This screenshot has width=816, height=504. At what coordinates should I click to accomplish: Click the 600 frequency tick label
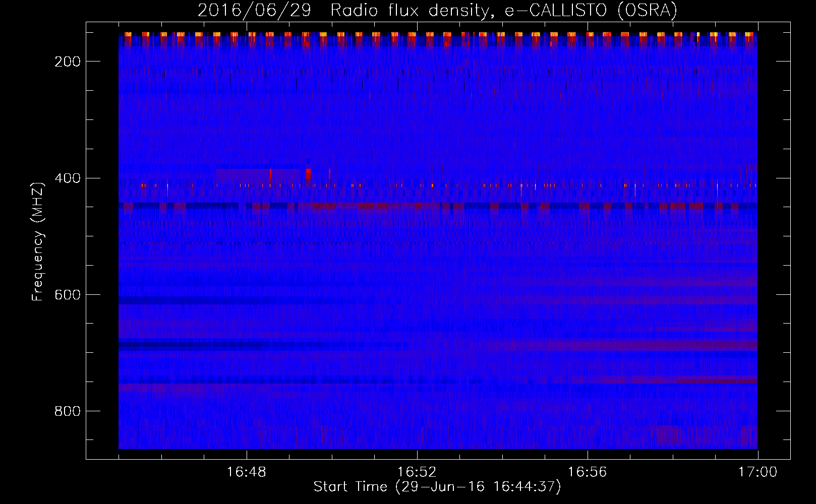point(68,295)
